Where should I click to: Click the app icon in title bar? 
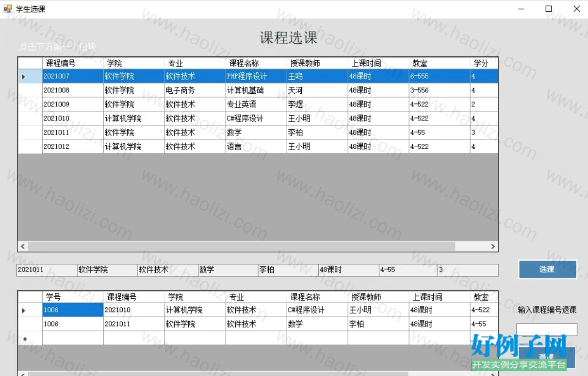click(8, 9)
